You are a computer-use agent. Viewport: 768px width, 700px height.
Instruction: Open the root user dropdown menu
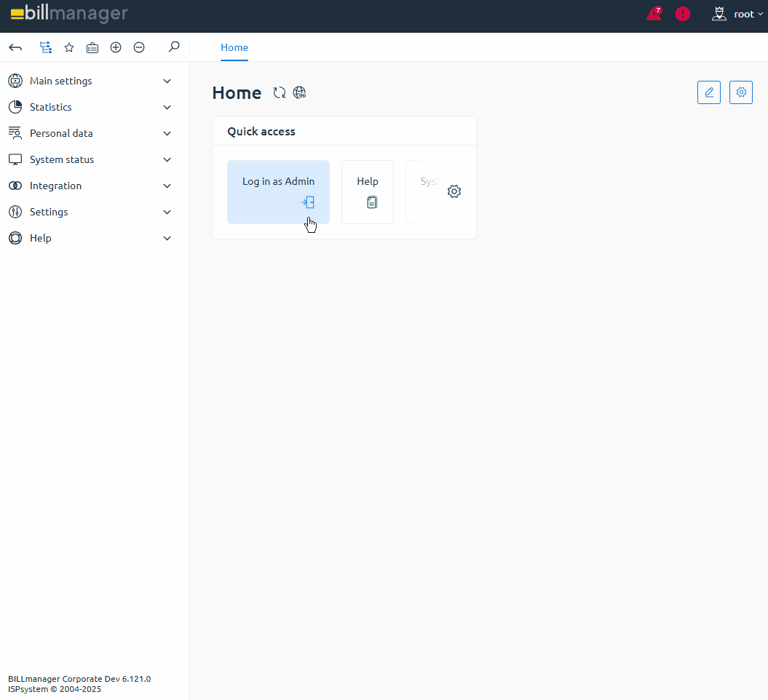(x=737, y=14)
